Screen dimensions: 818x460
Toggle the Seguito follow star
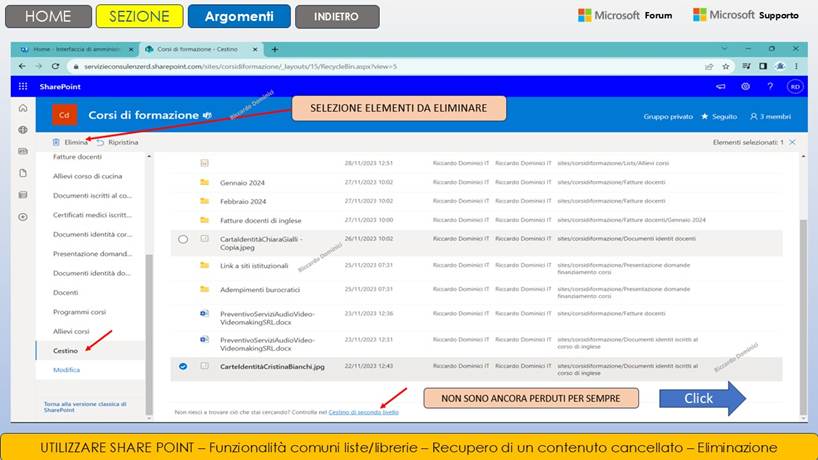click(705, 116)
